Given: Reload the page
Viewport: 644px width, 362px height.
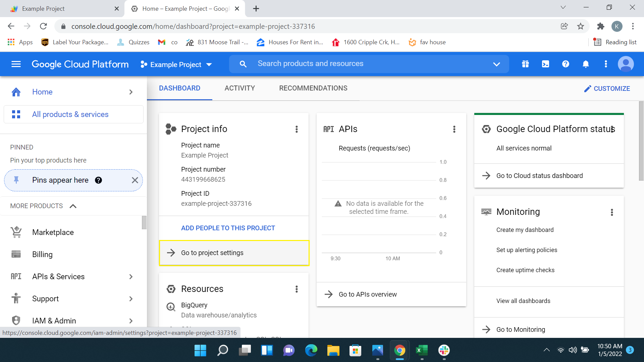Looking at the screenshot, I should pyautogui.click(x=43, y=26).
